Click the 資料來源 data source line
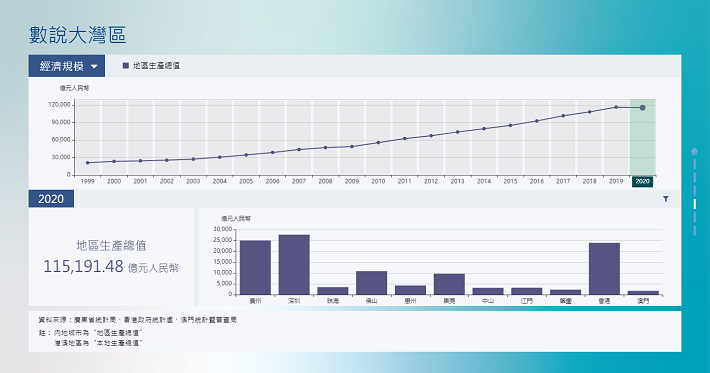This screenshot has height=373, width=710. [x=138, y=320]
